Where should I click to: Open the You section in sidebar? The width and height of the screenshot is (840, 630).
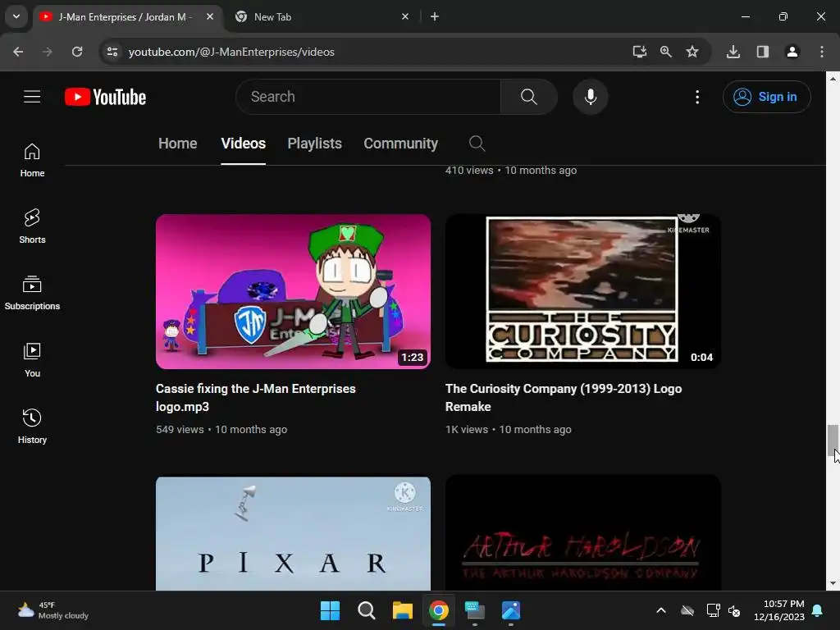coord(32,360)
